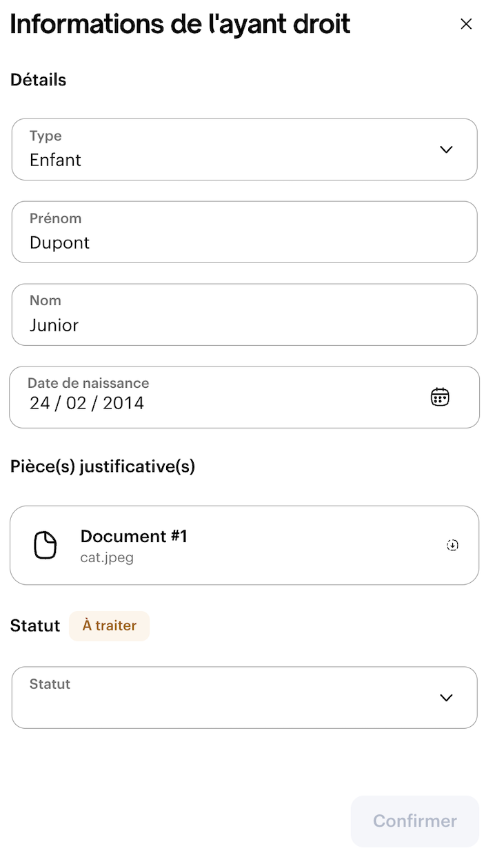Click the Prénom field containing Dupont
495x868 pixels.
click(244, 232)
